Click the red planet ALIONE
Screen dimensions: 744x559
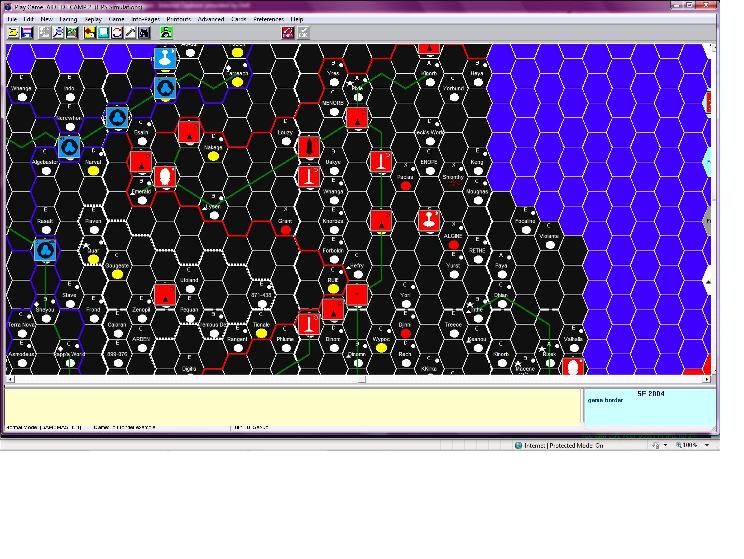click(453, 245)
